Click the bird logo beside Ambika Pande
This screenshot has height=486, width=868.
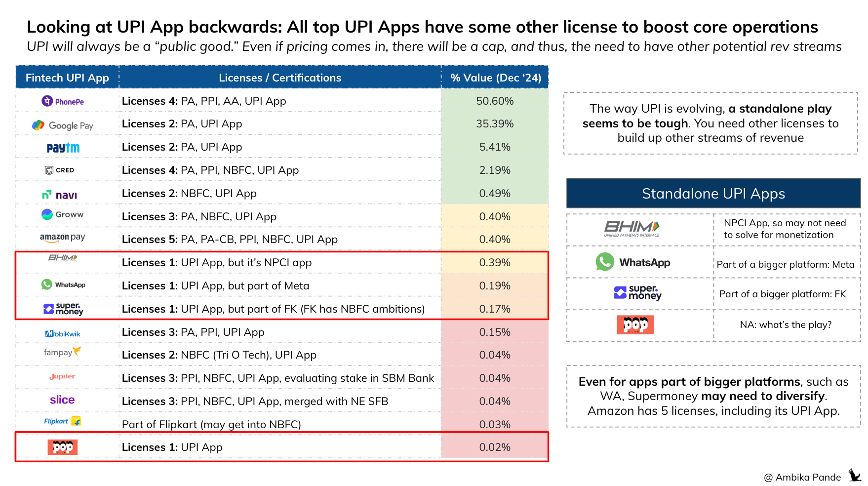pyautogui.click(x=855, y=475)
